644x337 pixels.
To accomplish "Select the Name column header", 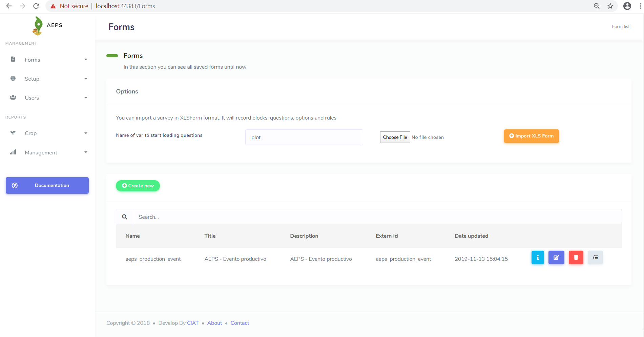I will [132, 236].
